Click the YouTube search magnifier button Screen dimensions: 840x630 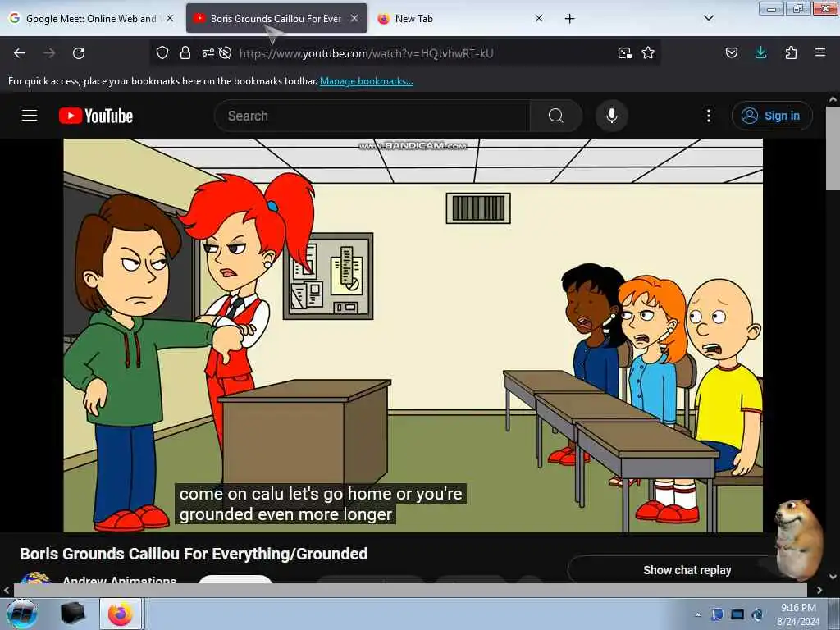(556, 116)
